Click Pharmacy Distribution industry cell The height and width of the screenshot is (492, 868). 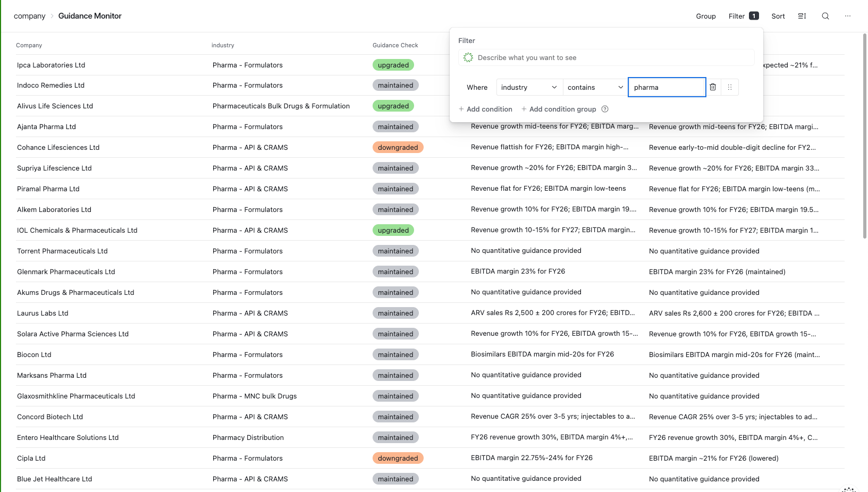[248, 437]
